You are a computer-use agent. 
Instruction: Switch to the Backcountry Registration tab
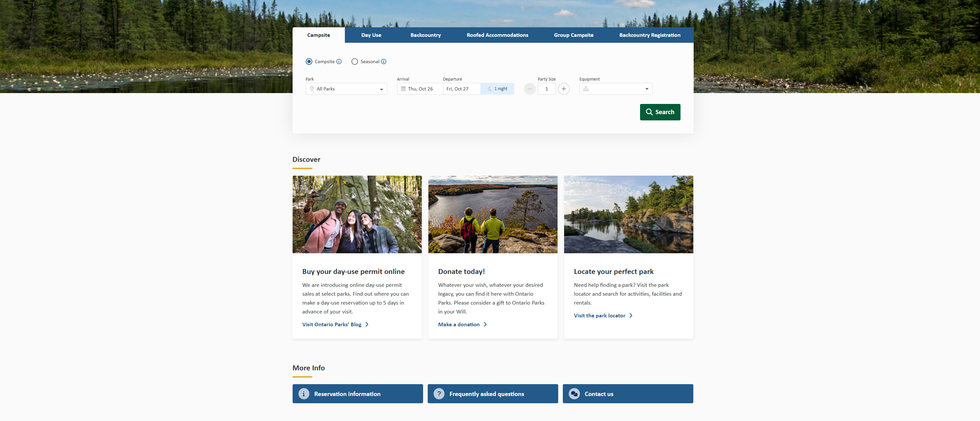649,35
